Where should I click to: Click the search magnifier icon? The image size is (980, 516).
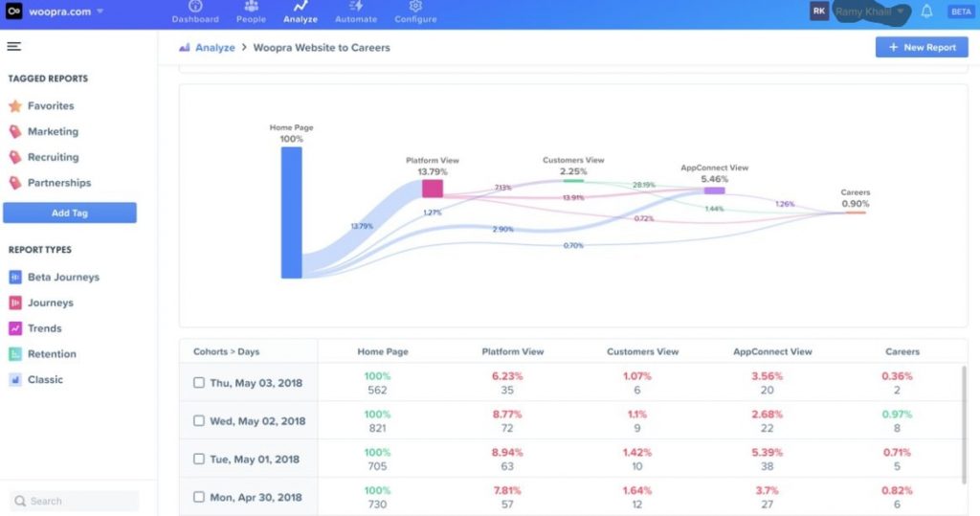[x=20, y=501]
